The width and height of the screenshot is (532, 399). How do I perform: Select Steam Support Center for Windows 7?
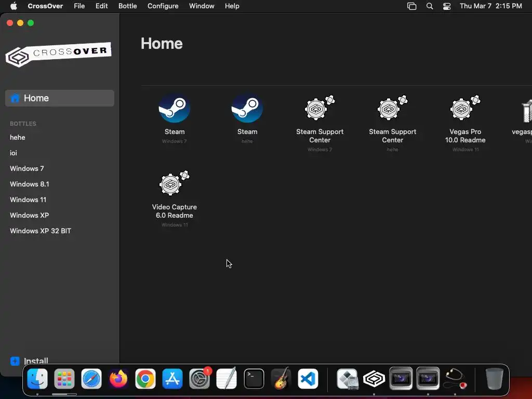(x=320, y=108)
